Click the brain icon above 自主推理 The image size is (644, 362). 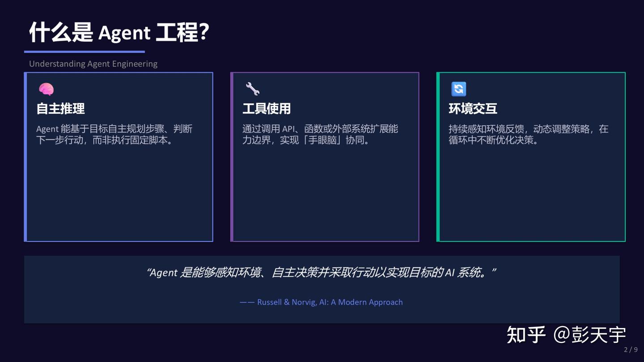point(46,89)
